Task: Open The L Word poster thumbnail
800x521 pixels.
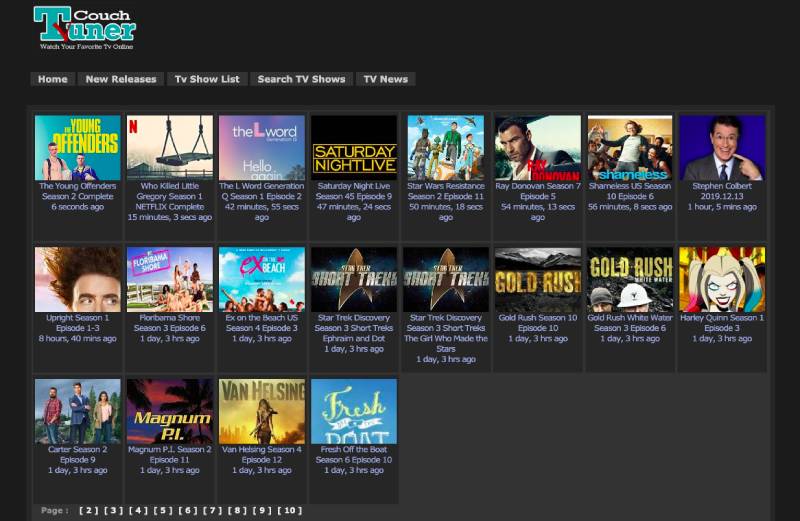Action: (262, 147)
